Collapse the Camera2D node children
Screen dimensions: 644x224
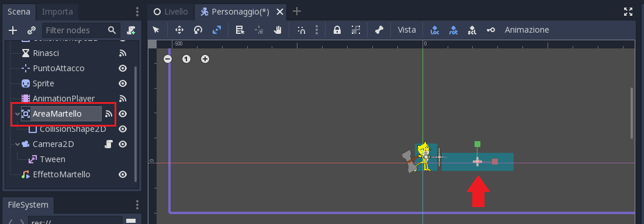point(17,144)
